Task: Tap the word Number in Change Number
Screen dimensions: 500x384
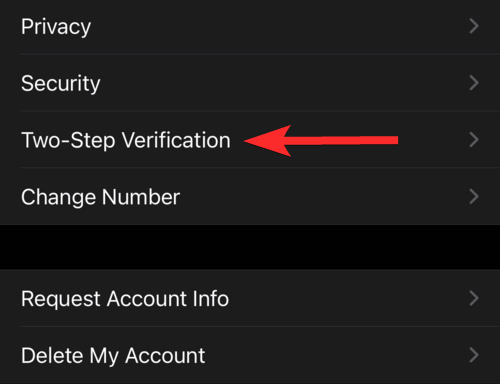Action: click(141, 197)
